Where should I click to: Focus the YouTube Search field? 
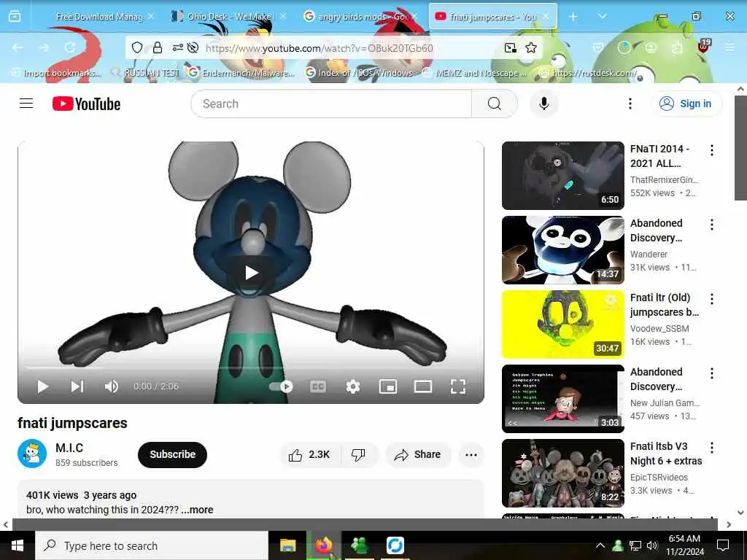click(331, 104)
